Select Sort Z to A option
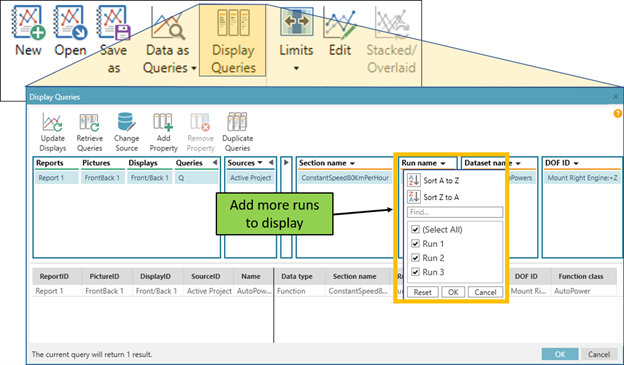The width and height of the screenshot is (624, 365). coord(434,197)
